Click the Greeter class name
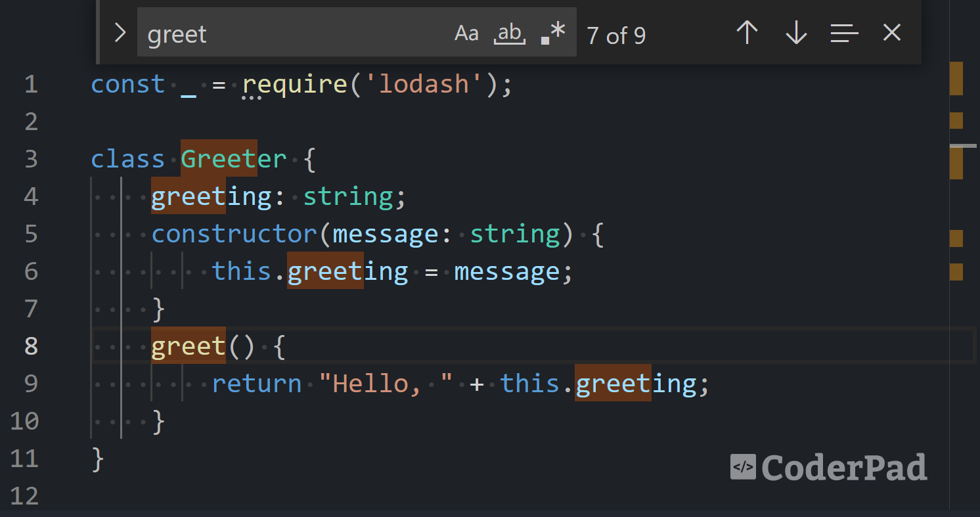The width and height of the screenshot is (980, 517). (233, 159)
